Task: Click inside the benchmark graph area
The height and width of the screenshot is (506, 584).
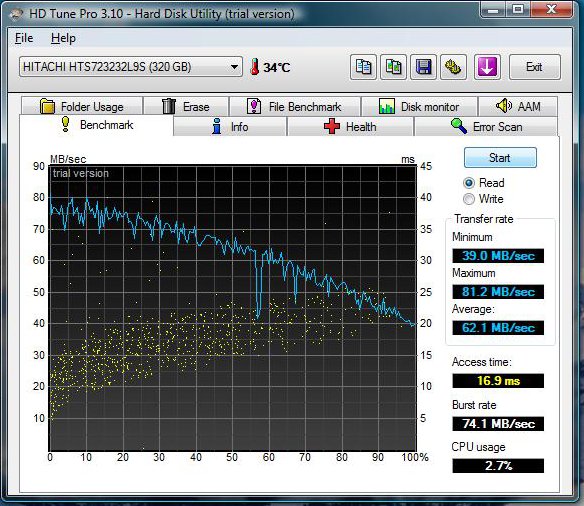Action: tap(232, 308)
